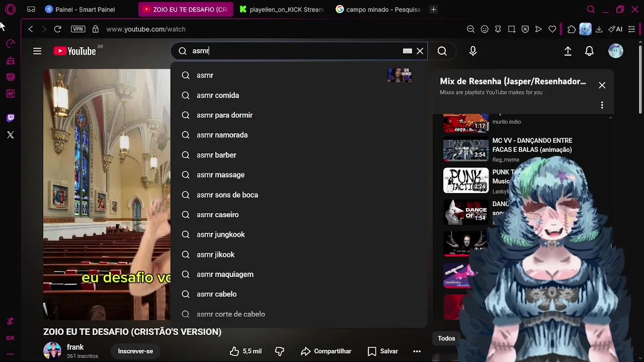Select the 'asmr namorada' suggestion

click(299, 135)
